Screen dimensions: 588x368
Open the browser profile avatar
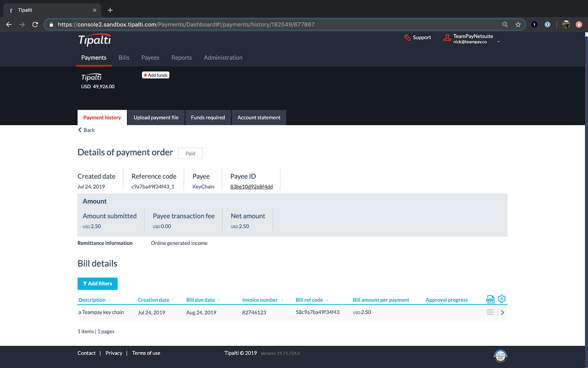pos(566,24)
